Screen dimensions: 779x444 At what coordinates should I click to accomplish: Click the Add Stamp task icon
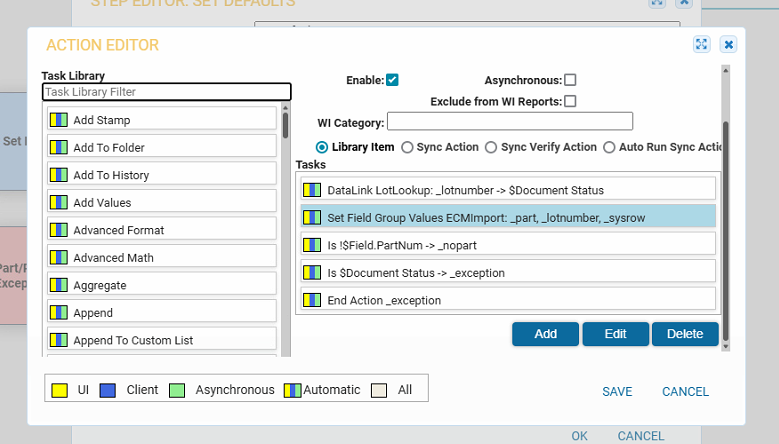click(59, 120)
